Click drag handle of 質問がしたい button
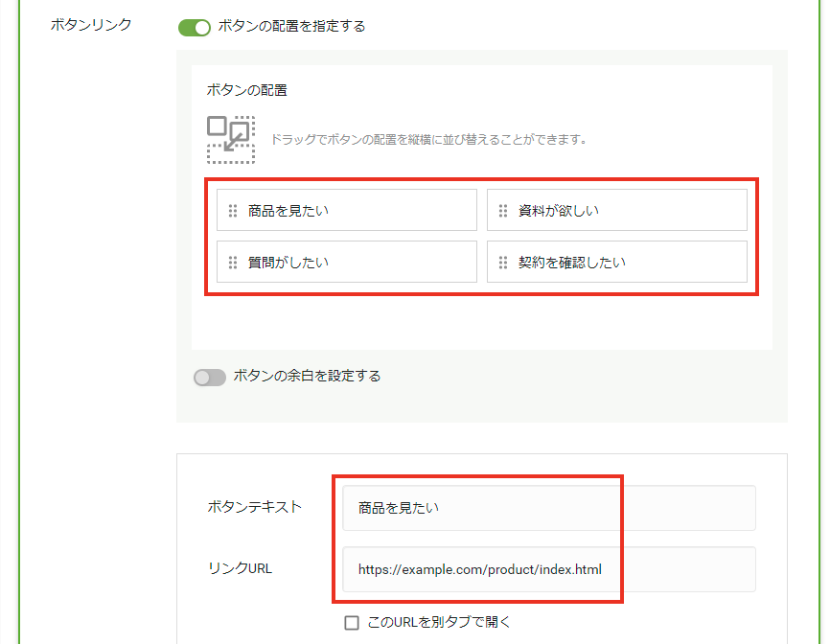Viewport: 830px width, 644px height. coord(233,263)
